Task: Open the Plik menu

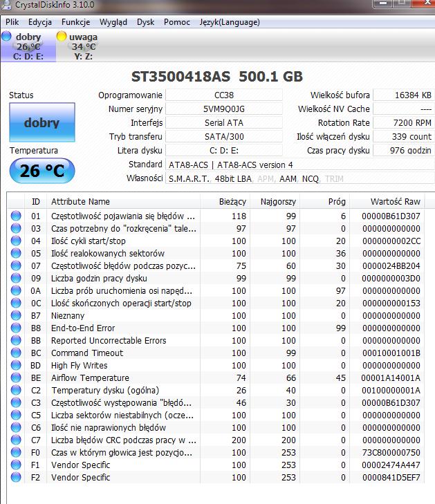Action: [12, 22]
